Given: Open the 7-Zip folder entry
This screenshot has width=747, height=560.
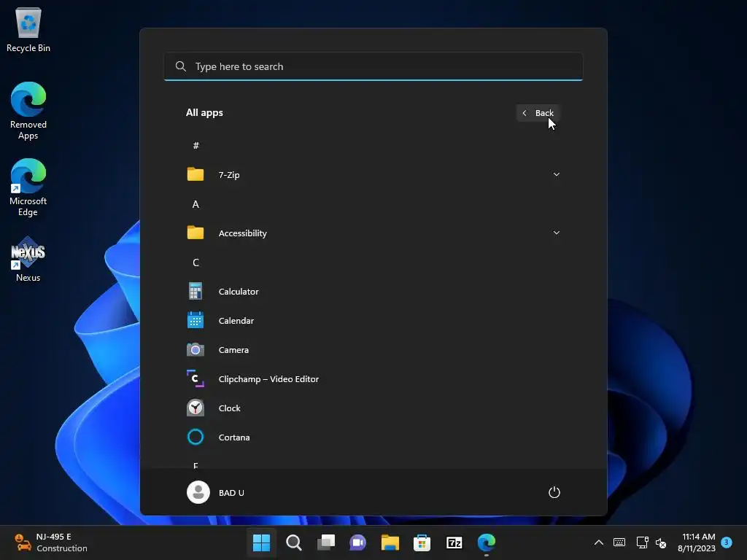Looking at the screenshot, I should point(373,175).
